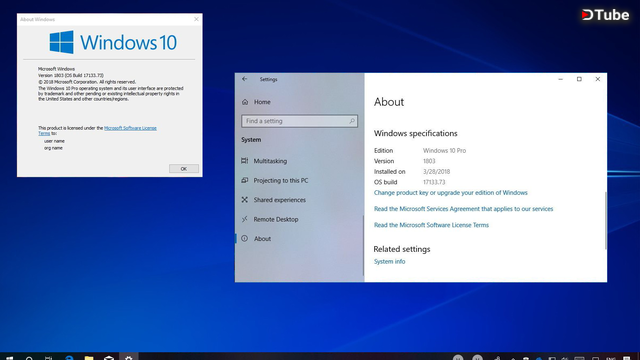Screen dimensions: 640x360
Task: Open the Microsoft Software License link in winver
Action: click(x=130, y=128)
